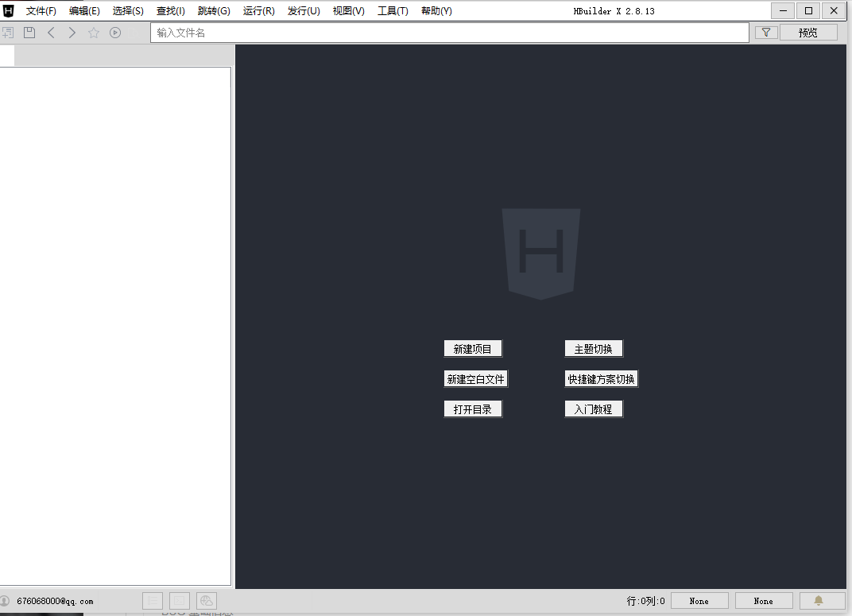Click the 行:0列:0 cursor position indicator

645,601
